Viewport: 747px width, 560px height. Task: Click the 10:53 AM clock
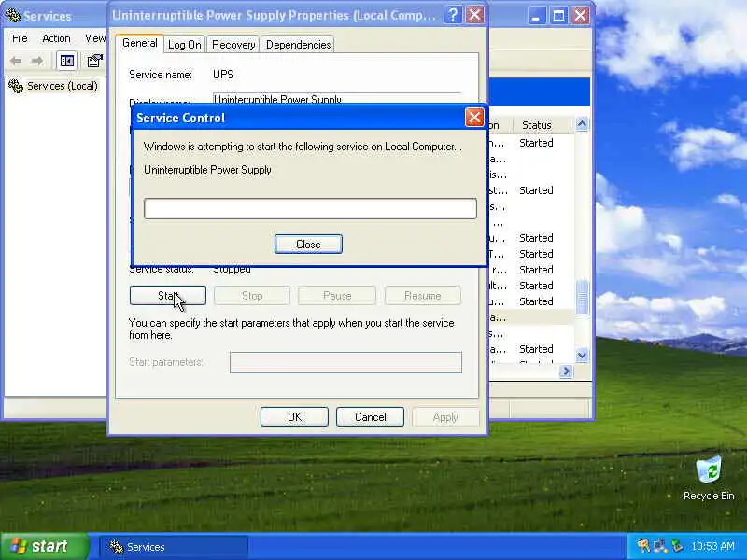coord(712,546)
